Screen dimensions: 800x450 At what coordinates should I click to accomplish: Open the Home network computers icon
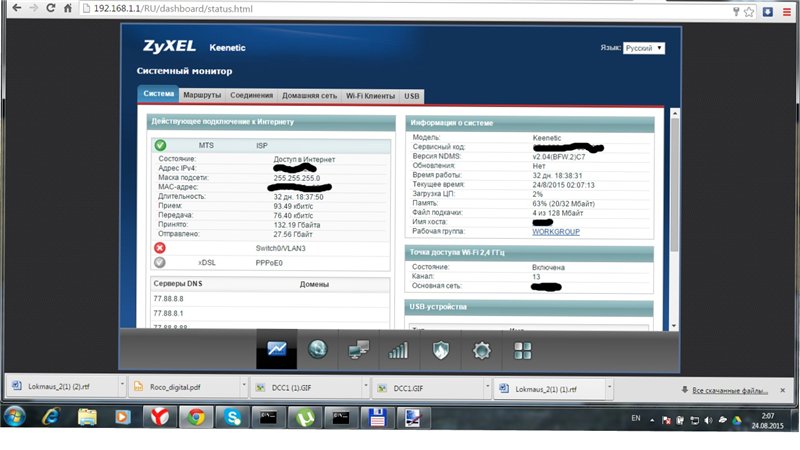[358, 350]
